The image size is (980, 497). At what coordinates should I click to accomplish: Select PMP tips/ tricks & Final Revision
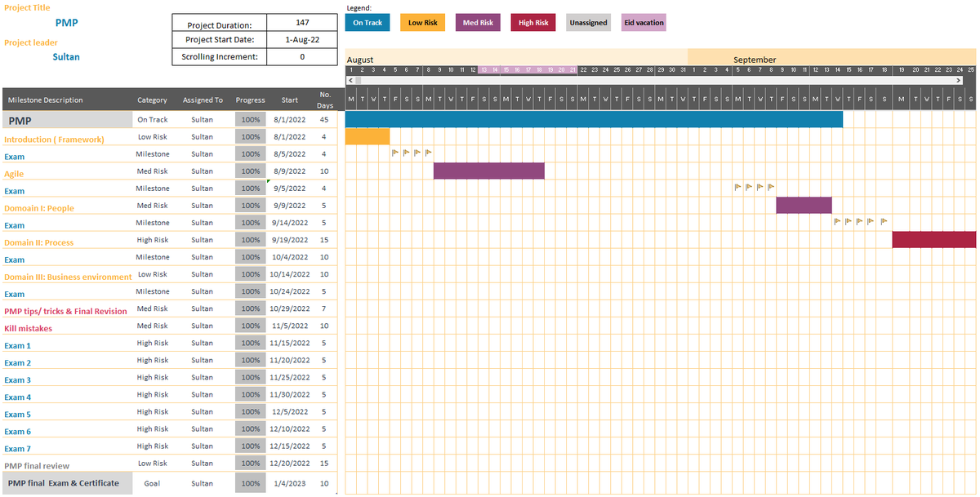(x=66, y=310)
